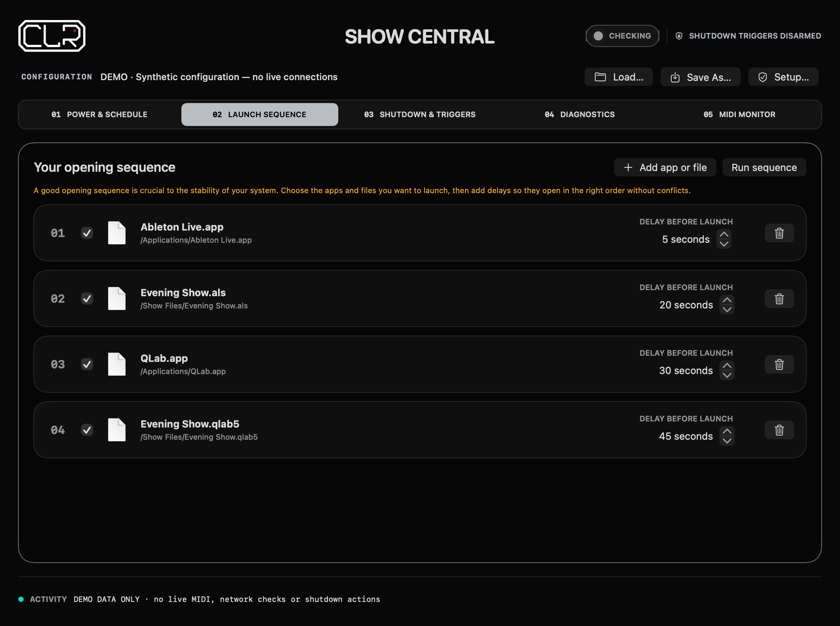
Task: Decrease the 45 seconds delay
Action: click(727, 441)
